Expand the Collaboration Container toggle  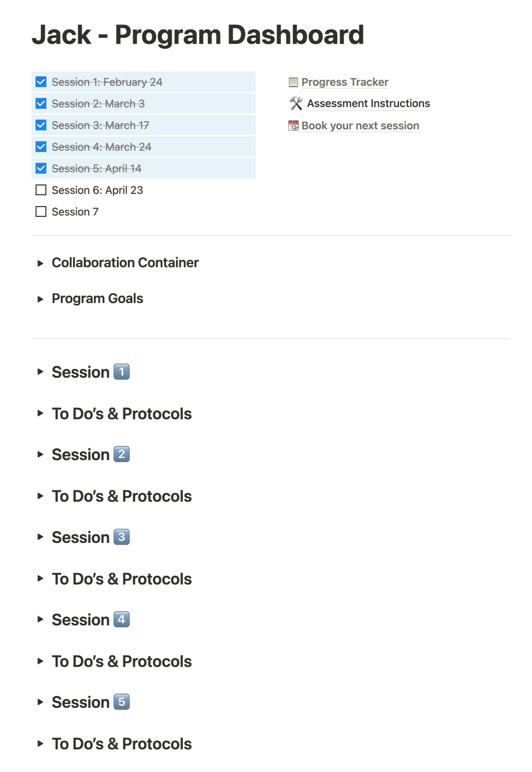tap(40, 263)
